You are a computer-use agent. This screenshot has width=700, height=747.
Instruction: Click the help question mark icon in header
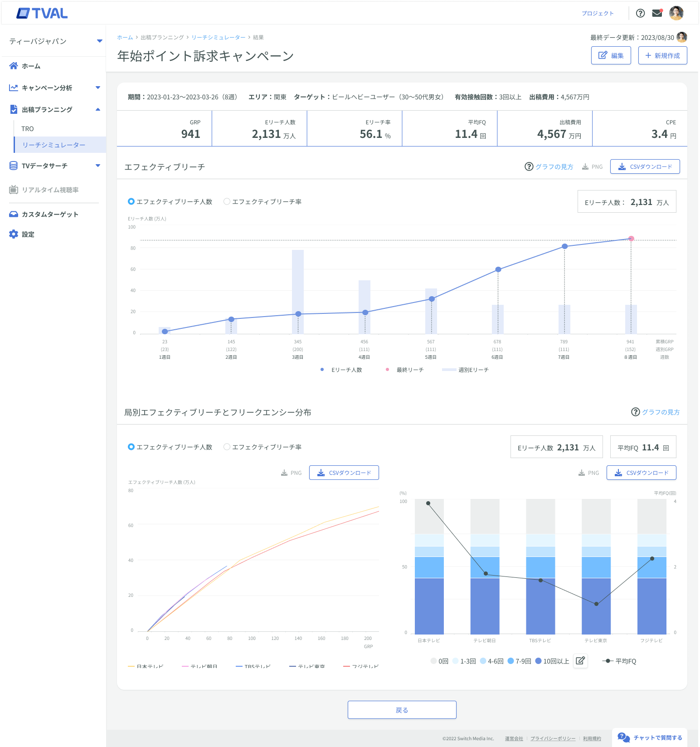point(640,13)
